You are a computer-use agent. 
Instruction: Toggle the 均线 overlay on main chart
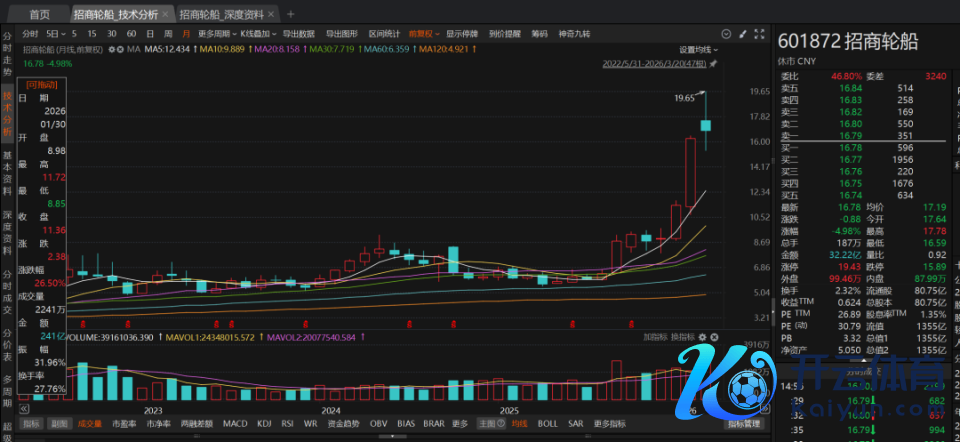(519, 424)
